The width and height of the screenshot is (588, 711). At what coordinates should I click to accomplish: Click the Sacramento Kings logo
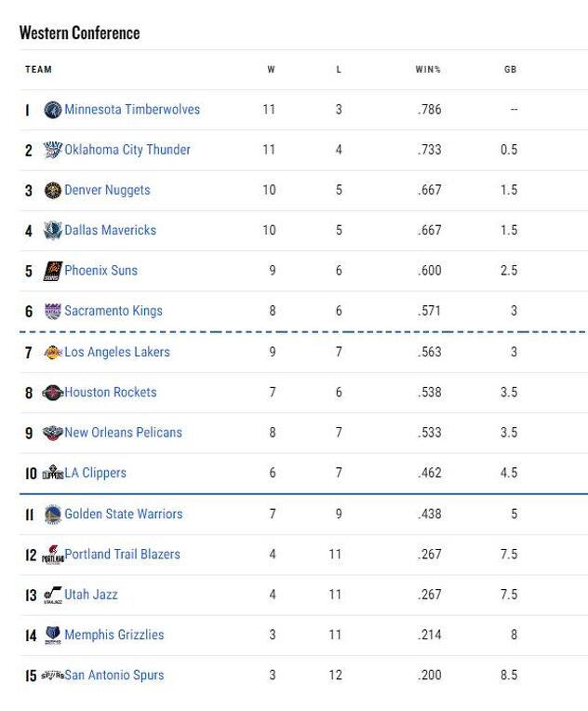coord(53,311)
